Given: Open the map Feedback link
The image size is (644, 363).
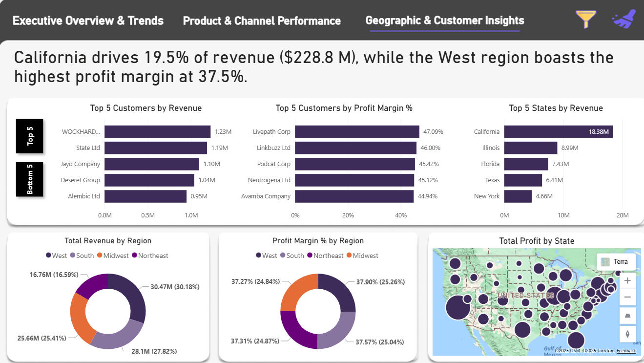Looking at the screenshot, I should (626, 351).
